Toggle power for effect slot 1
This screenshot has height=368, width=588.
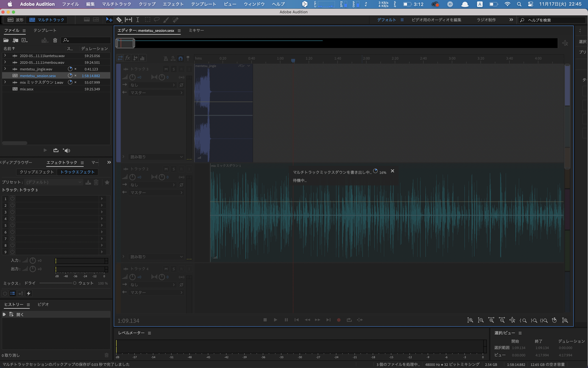pos(12,199)
